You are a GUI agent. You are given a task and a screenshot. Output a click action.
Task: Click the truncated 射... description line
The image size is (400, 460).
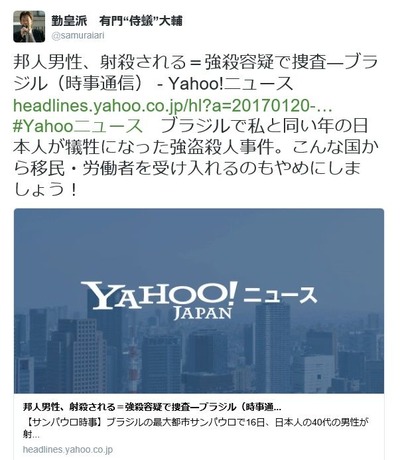click(x=32, y=435)
